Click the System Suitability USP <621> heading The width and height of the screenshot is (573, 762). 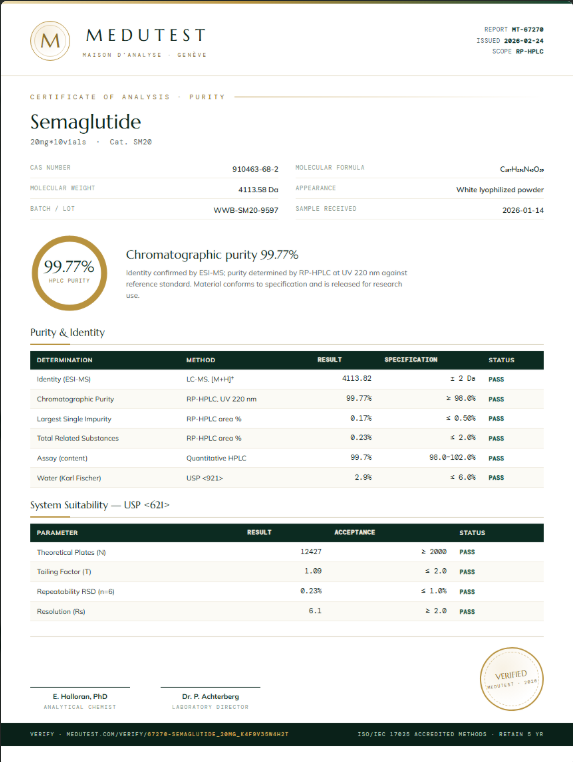click(x=100, y=505)
